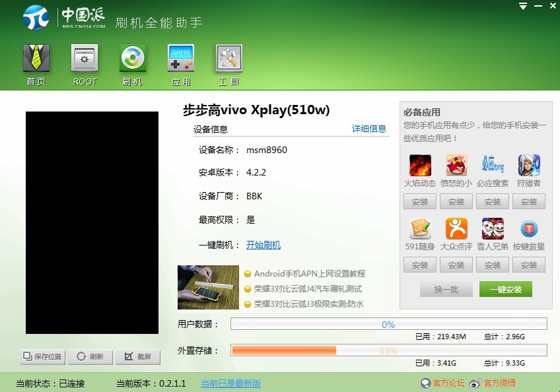Click the Android version value 4.2.2
This screenshot has width=560, height=392.
coord(256,172)
